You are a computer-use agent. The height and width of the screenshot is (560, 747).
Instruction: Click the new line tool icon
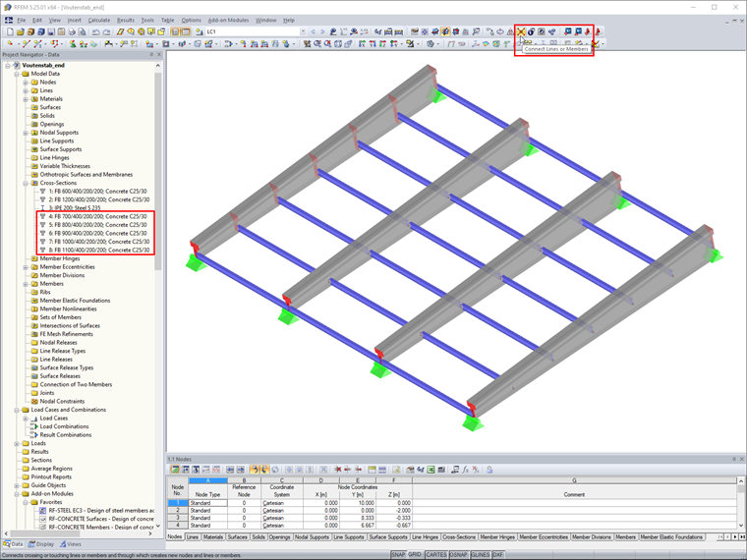coord(26,44)
